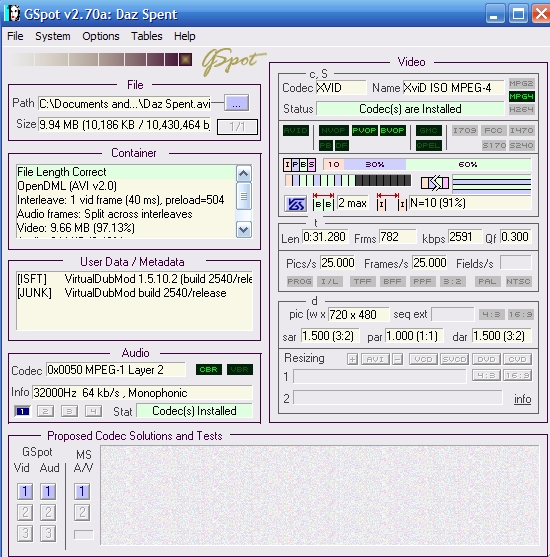Screen dimensions: 550x557
Task: Click the 30% segment of frame-type bar
Action: pyautogui.click(x=375, y=164)
